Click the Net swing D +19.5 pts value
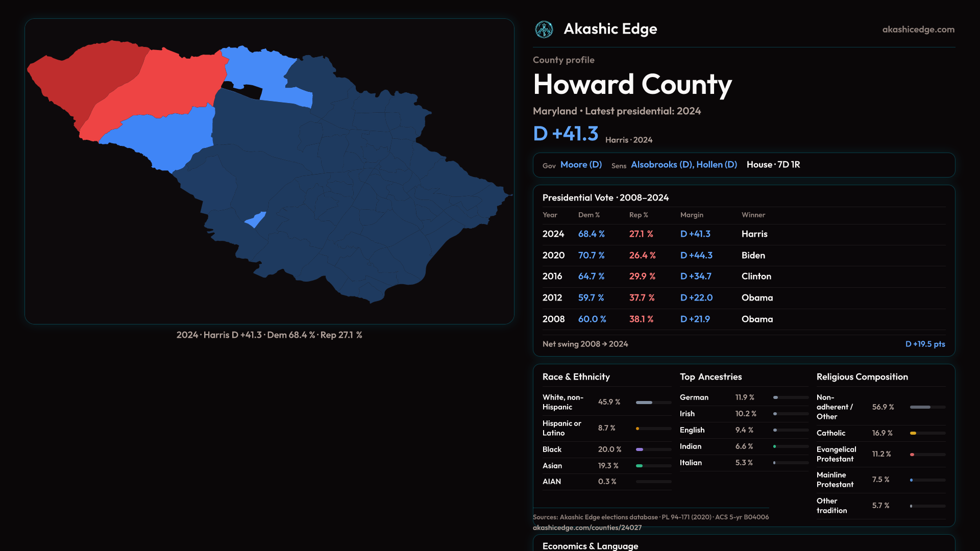 tap(924, 344)
